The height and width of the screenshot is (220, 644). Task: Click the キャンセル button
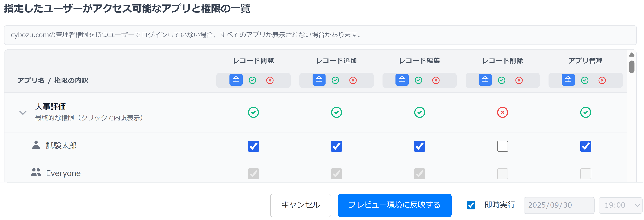(300, 205)
